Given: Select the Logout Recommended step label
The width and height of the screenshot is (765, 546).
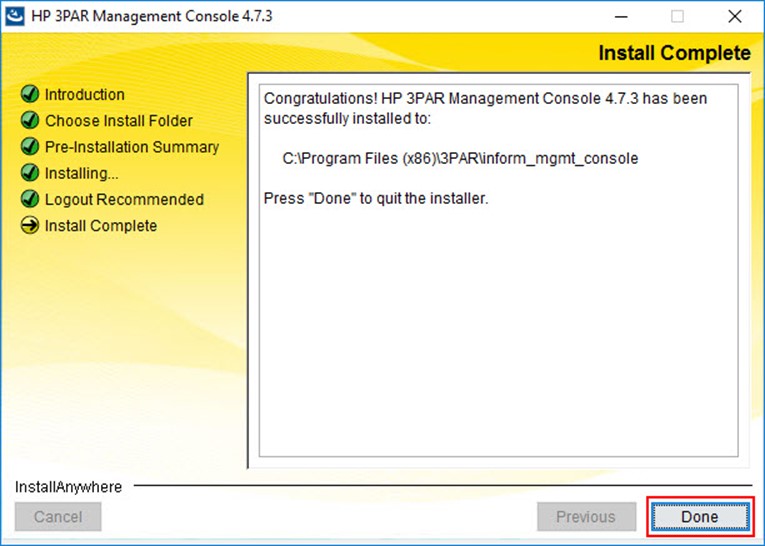Looking at the screenshot, I should (124, 200).
